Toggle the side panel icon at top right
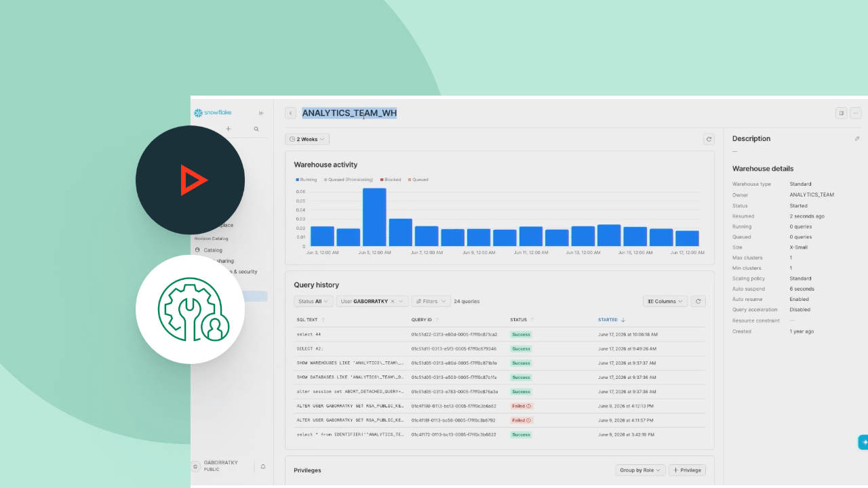Viewport: 868px width, 488px height. tap(842, 113)
